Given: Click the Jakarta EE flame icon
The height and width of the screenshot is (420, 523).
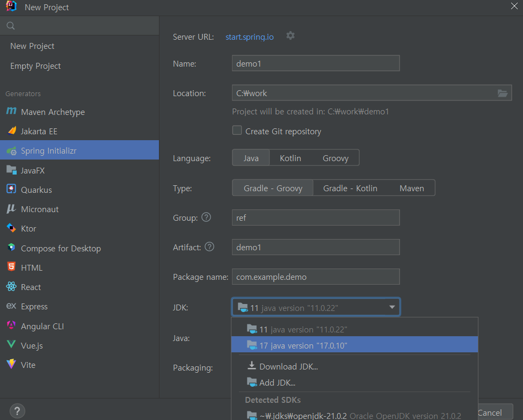Looking at the screenshot, I should pyautogui.click(x=12, y=131).
